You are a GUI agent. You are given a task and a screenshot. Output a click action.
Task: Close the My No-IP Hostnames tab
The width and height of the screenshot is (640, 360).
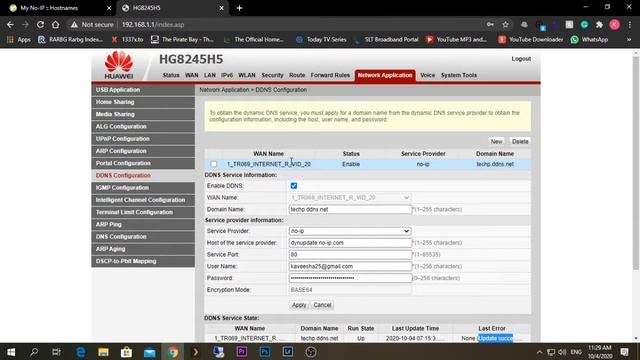pyautogui.click(x=109, y=8)
